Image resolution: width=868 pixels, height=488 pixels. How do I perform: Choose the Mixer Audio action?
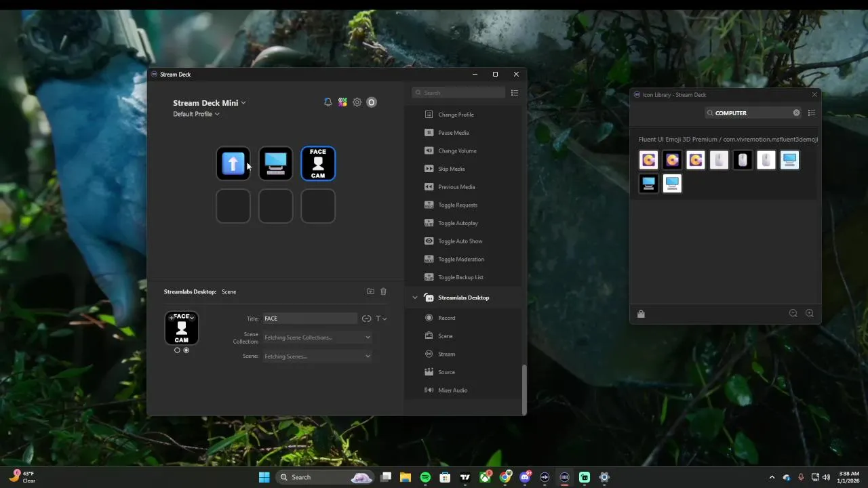(x=452, y=390)
